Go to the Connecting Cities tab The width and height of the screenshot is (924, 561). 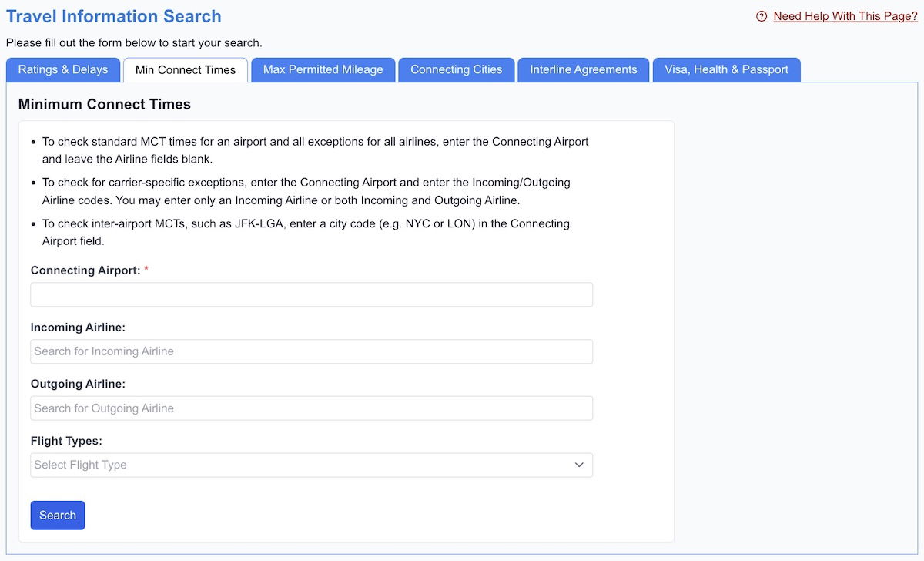456,69
